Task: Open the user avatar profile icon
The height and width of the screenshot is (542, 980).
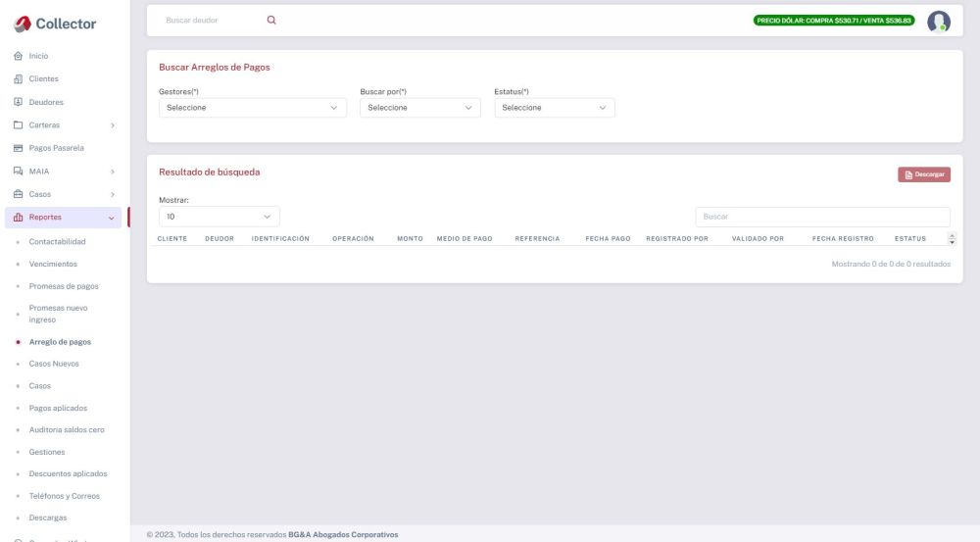Action: (x=938, y=22)
